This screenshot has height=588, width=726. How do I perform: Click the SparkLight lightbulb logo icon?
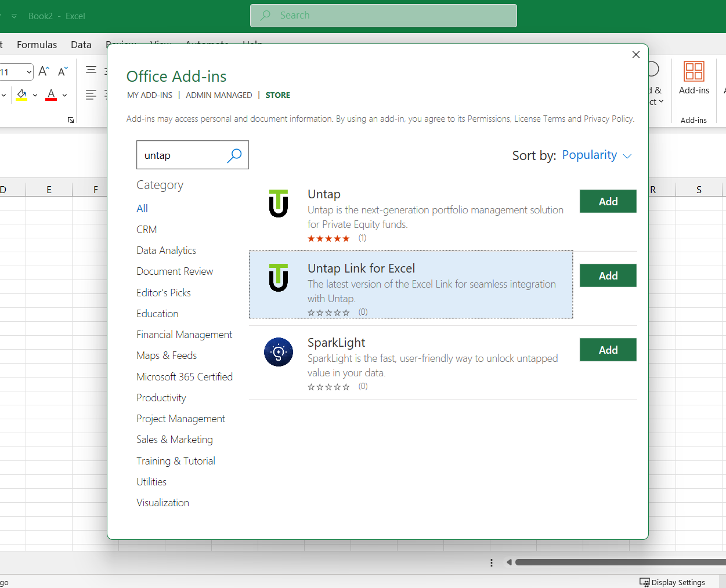coord(279,352)
